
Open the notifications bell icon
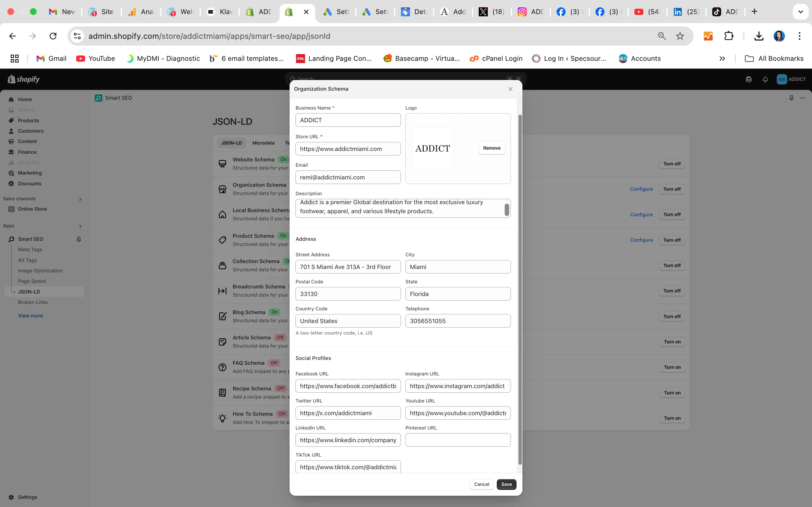[765, 79]
